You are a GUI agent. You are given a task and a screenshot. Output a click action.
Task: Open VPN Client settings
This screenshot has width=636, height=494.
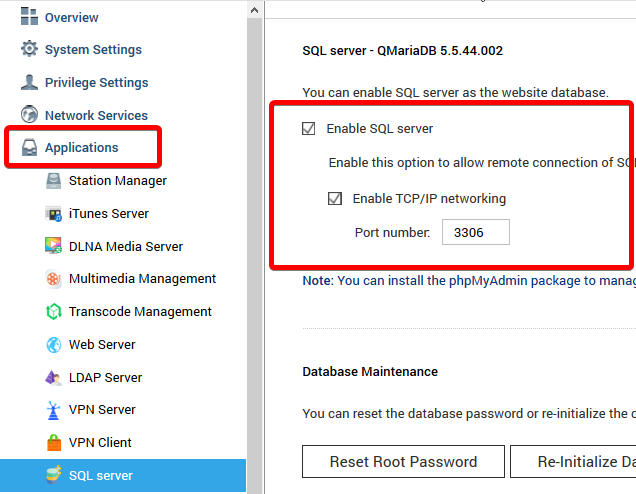100,442
